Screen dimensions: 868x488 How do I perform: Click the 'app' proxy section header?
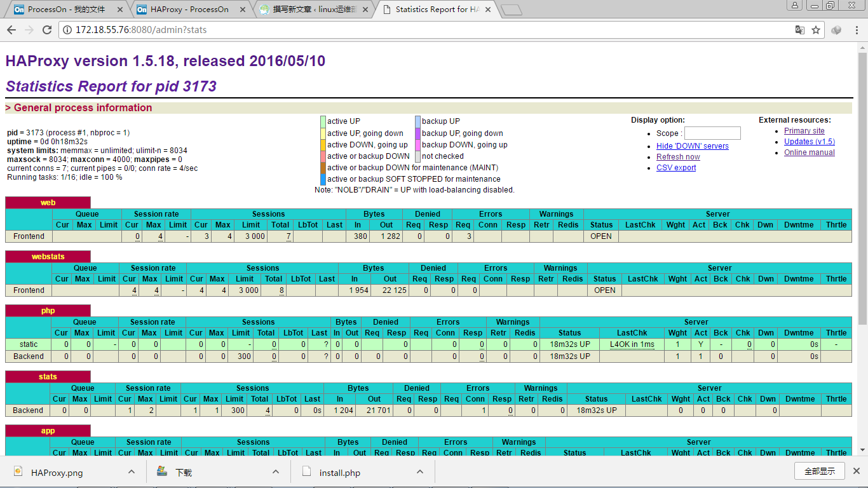click(x=48, y=431)
